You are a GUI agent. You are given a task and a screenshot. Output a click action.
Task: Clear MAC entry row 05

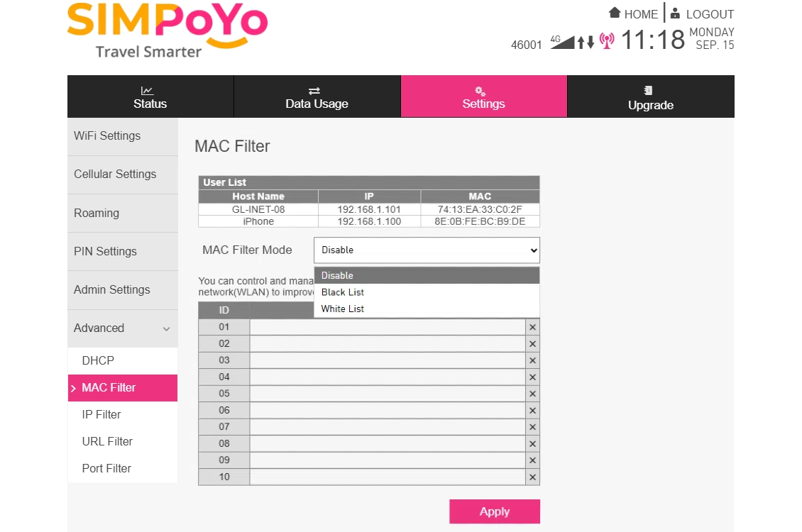tap(532, 394)
